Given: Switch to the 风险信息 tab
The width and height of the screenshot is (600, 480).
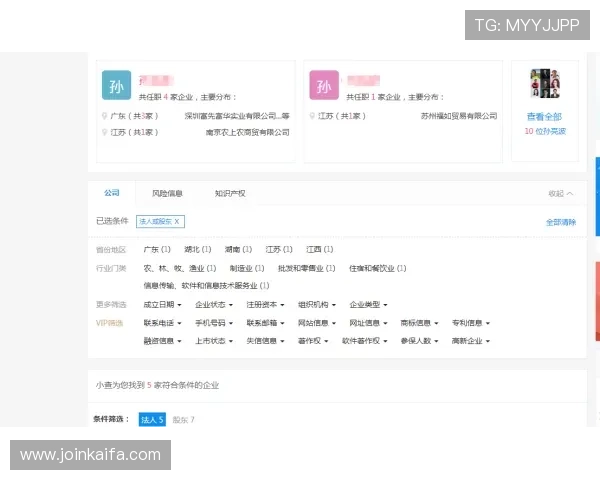Looking at the screenshot, I should pos(167,193).
